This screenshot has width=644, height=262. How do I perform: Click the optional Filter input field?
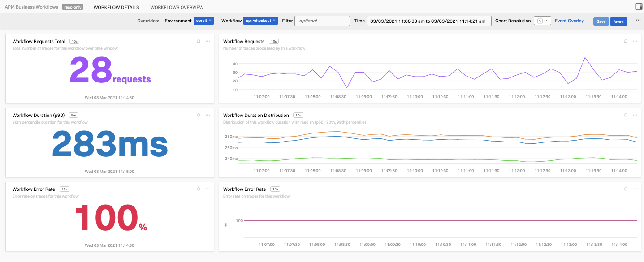(x=322, y=21)
